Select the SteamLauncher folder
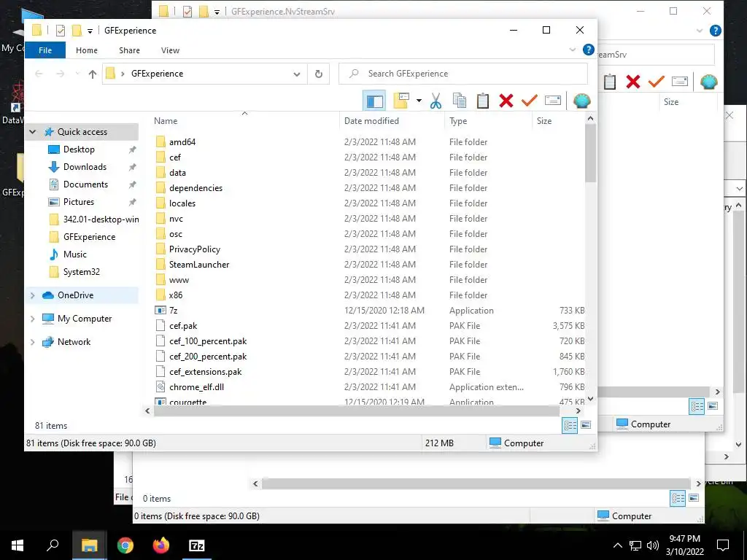 pyautogui.click(x=199, y=265)
